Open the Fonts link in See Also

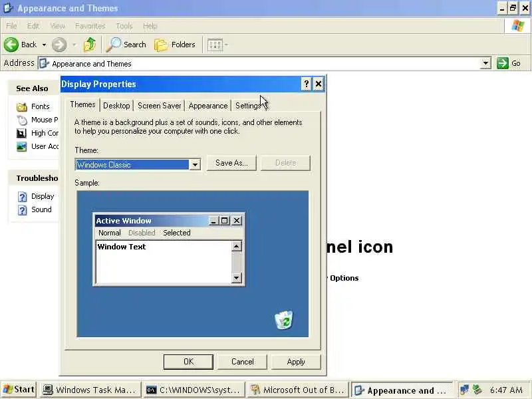point(40,106)
